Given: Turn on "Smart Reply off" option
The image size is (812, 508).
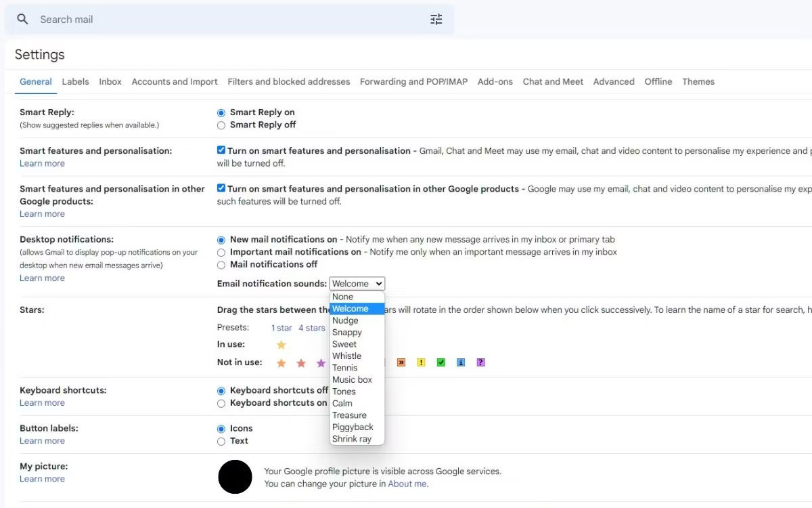Looking at the screenshot, I should click(221, 125).
